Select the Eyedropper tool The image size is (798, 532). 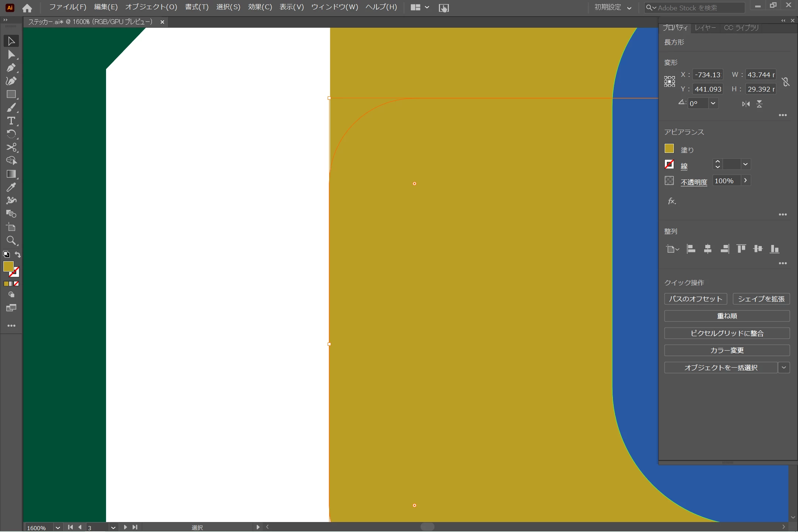(11, 187)
